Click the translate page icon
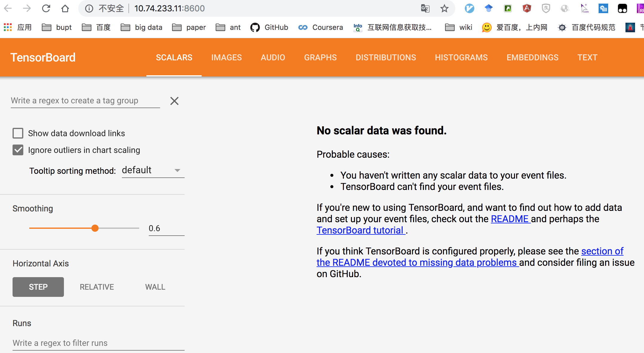 425,8
